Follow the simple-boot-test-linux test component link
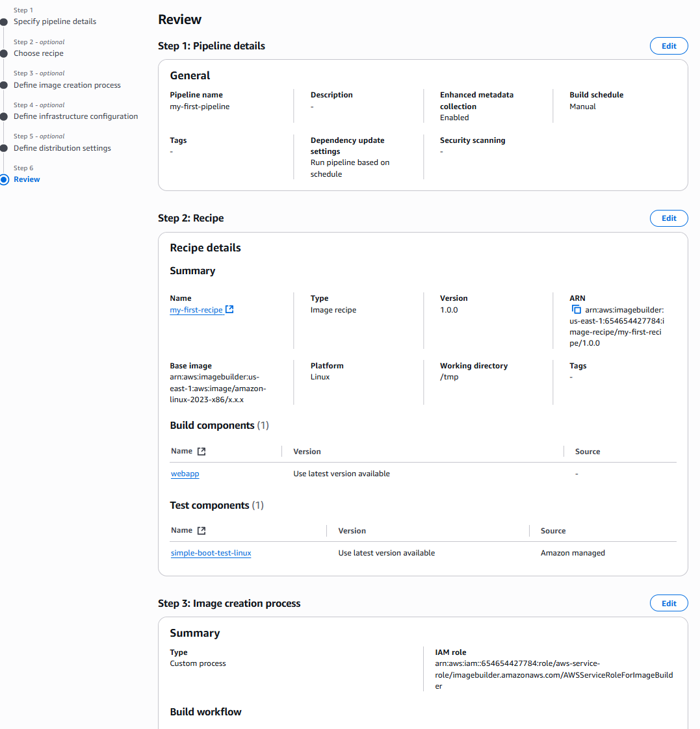Screen dimensions: 700x729 point(211,553)
